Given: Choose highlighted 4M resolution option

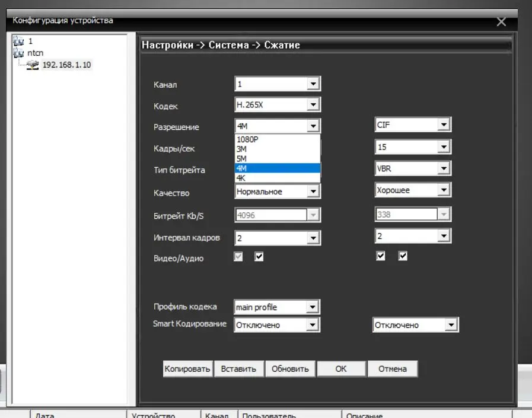Looking at the screenshot, I should click(278, 168).
